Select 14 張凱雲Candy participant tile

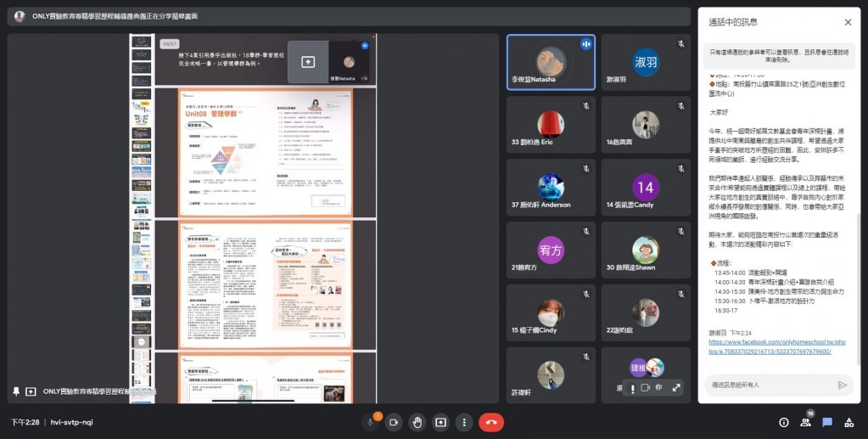point(646,188)
